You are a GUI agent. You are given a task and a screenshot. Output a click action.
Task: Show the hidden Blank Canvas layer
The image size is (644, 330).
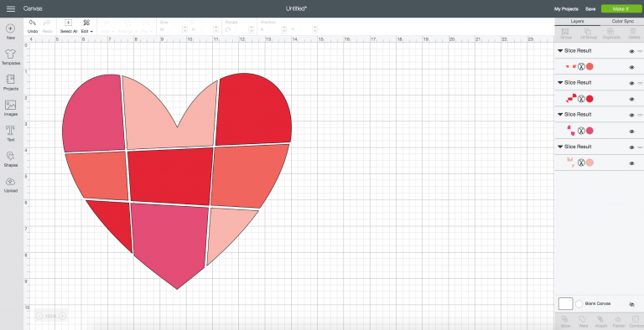coord(631,304)
